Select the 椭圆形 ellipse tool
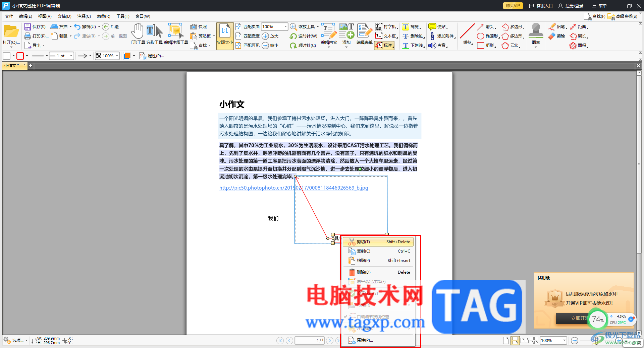 488,36
